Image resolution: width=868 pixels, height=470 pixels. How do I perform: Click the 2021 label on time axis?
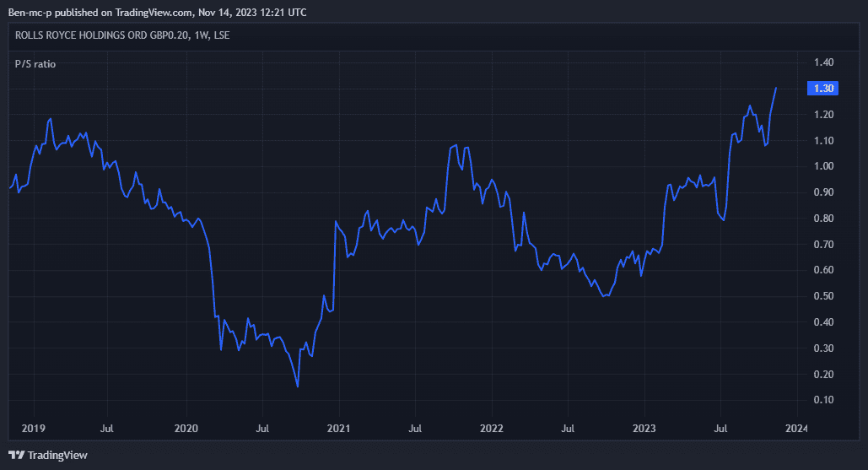(338, 429)
